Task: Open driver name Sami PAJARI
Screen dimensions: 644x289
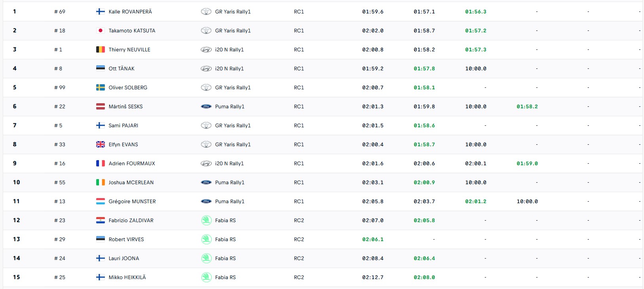Action: click(123, 125)
